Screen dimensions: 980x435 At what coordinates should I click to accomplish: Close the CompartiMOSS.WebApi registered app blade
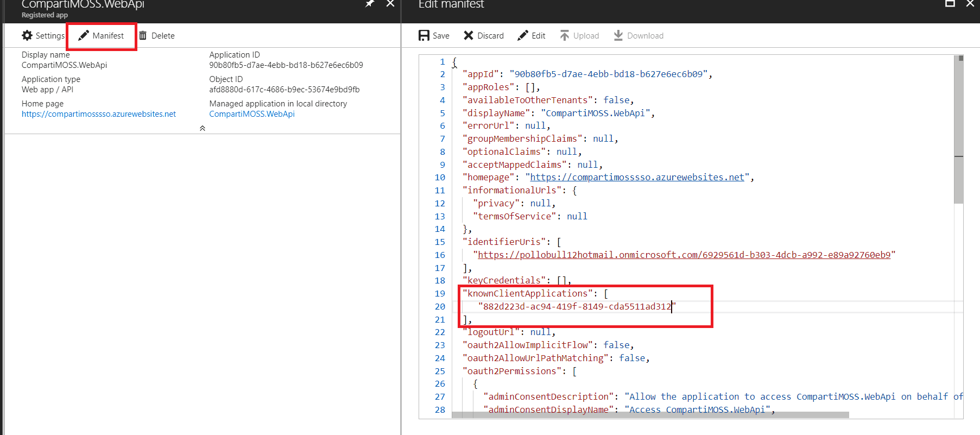390,4
